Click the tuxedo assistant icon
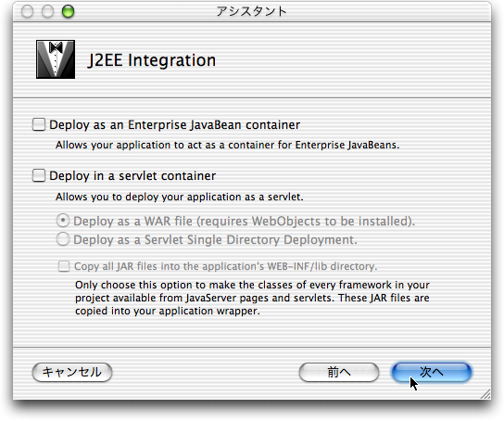 click(x=56, y=59)
